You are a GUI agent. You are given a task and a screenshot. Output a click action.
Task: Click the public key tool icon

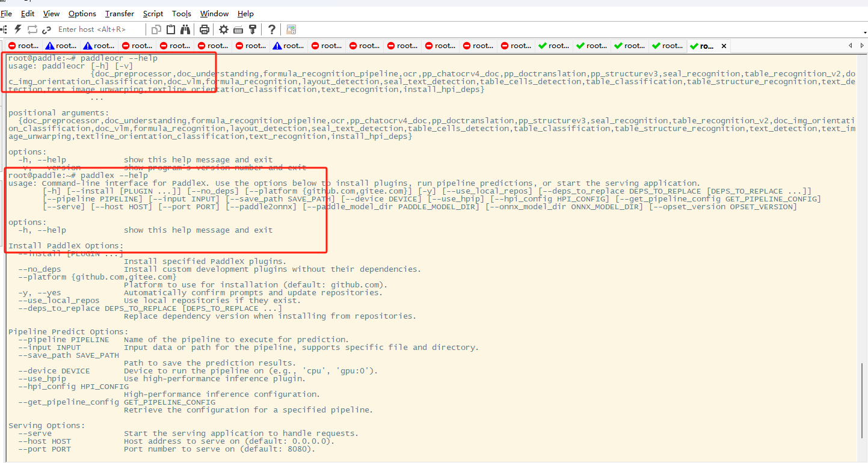coord(253,29)
